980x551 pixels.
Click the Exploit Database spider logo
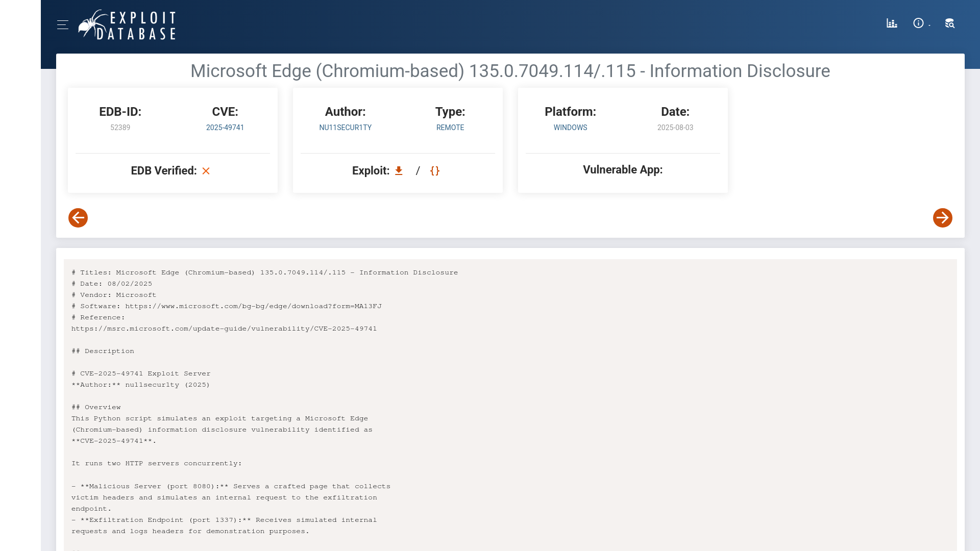click(127, 24)
